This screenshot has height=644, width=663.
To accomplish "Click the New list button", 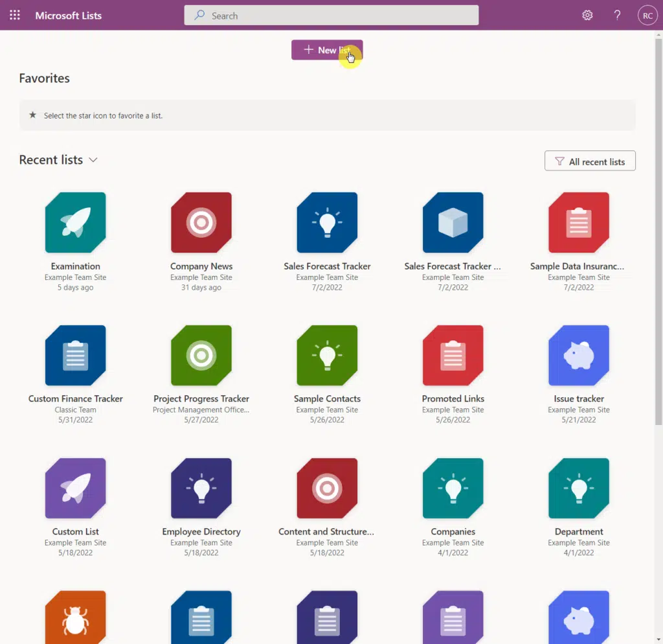I will pyautogui.click(x=327, y=50).
